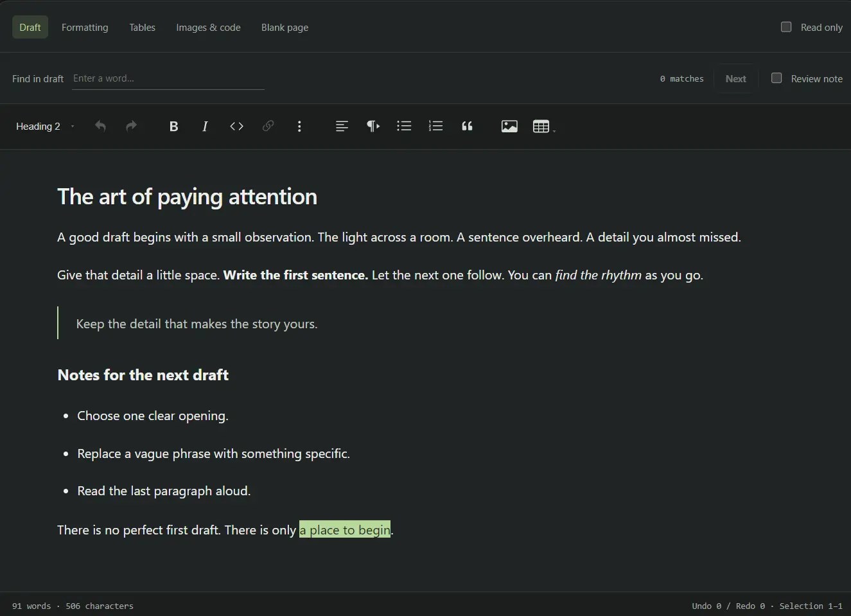The image size is (851, 616).
Task: Click the 0 matches counter
Action: point(681,78)
